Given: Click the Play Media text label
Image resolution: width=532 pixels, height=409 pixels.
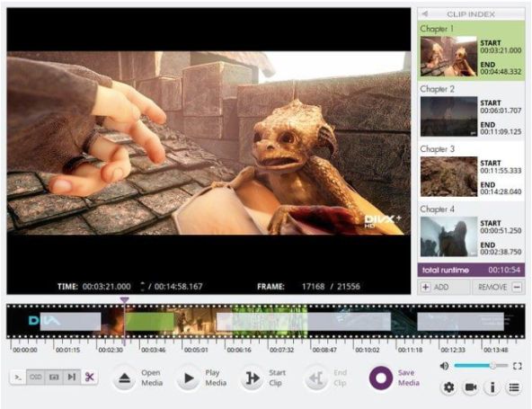Looking at the screenshot, I should [x=216, y=378].
